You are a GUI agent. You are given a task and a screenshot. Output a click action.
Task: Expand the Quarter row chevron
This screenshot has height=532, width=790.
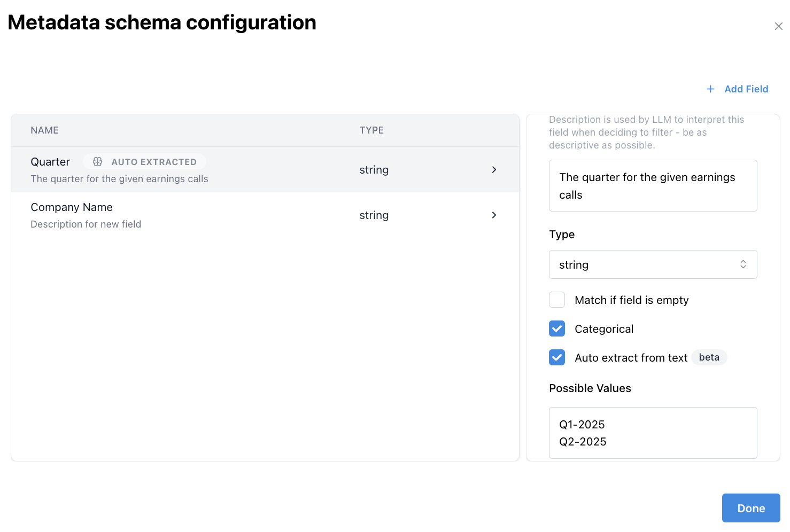click(x=494, y=169)
